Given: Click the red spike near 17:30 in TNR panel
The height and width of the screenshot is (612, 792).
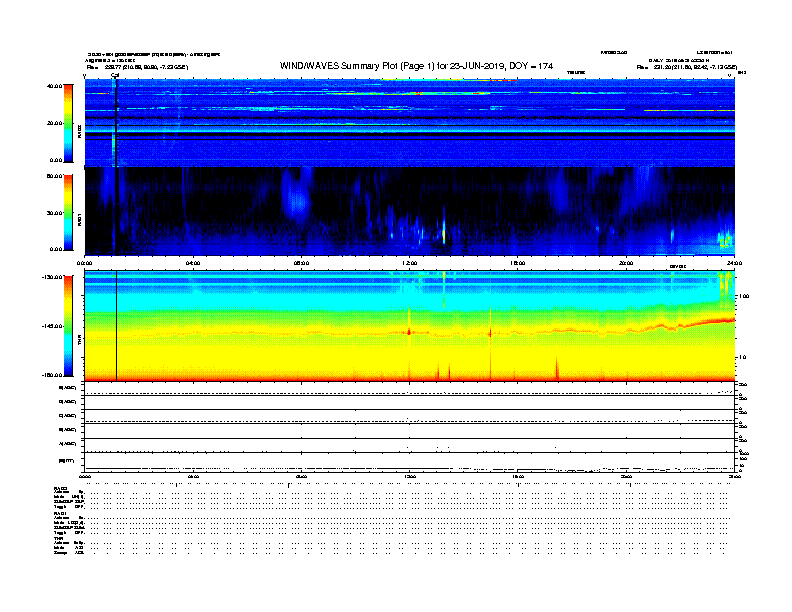Looking at the screenshot, I should point(557,369).
